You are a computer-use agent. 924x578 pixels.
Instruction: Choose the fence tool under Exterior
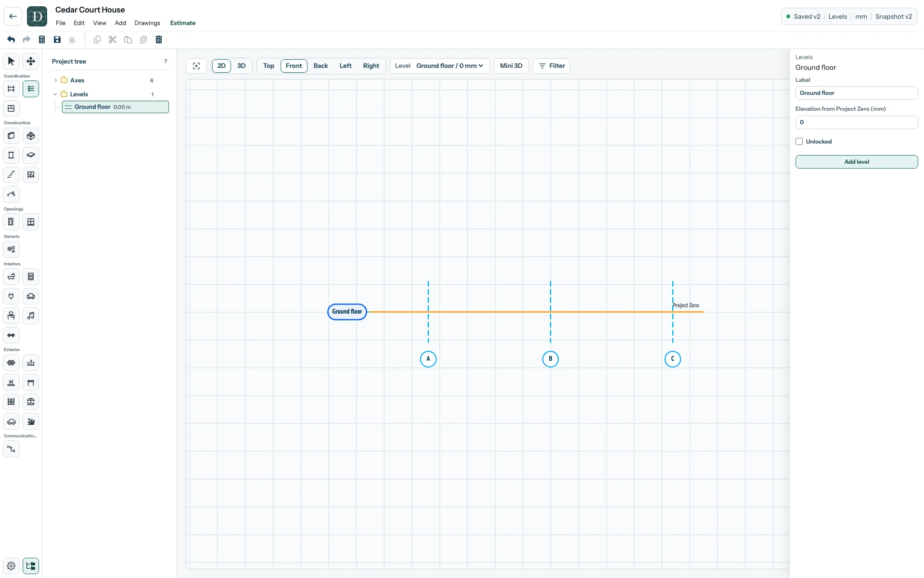point(11,402)
